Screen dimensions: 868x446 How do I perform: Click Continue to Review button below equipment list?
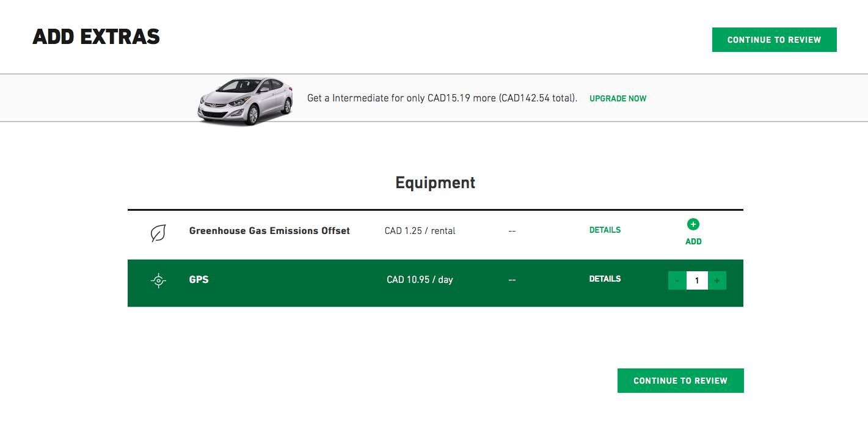pyautogui.click(x=680, y=381)
